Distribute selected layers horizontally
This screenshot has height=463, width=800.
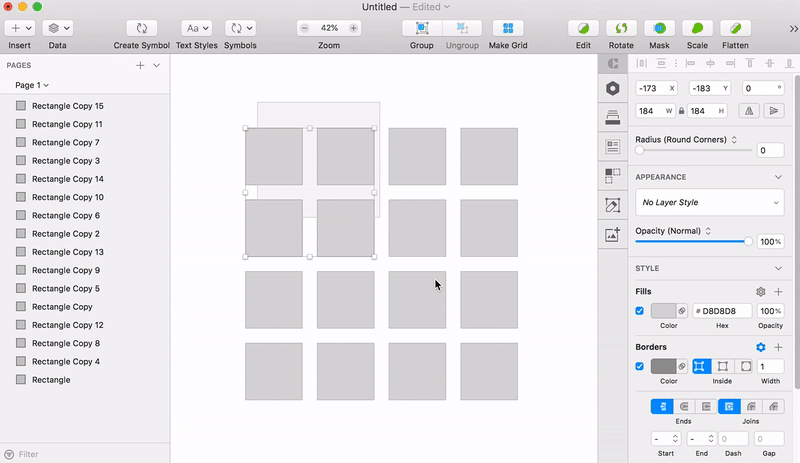(x=641, y=63)
